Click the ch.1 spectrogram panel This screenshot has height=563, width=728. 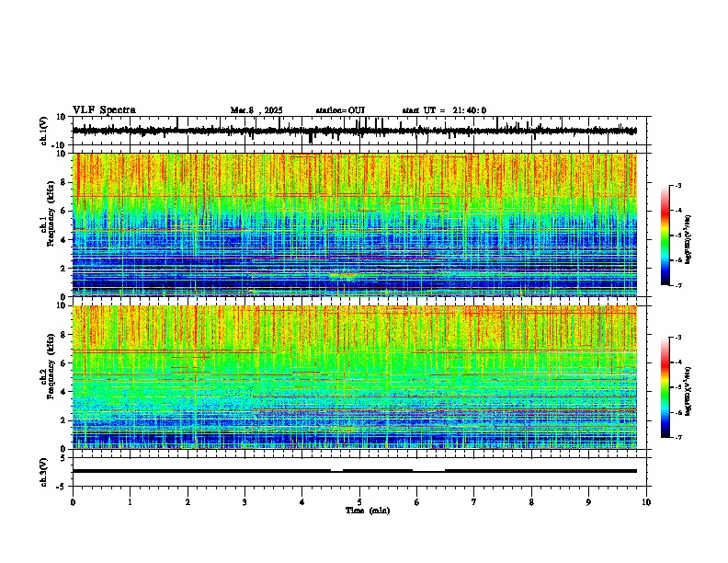355,224
